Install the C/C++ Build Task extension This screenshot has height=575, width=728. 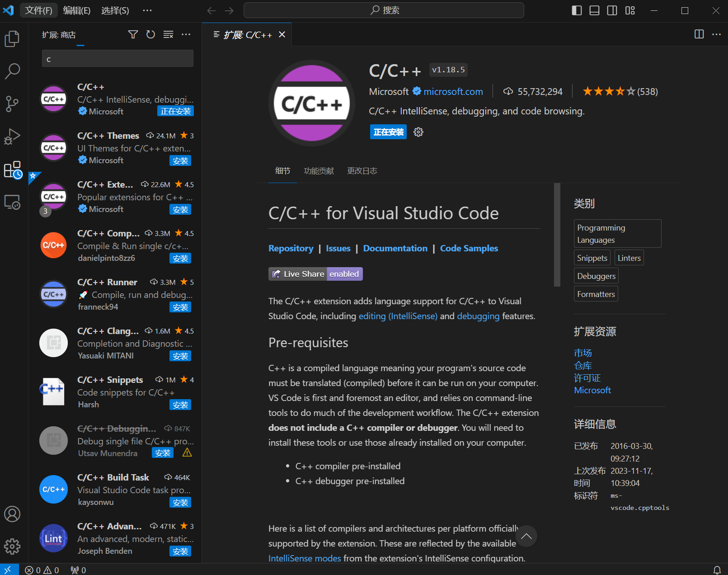coord(180,502)
